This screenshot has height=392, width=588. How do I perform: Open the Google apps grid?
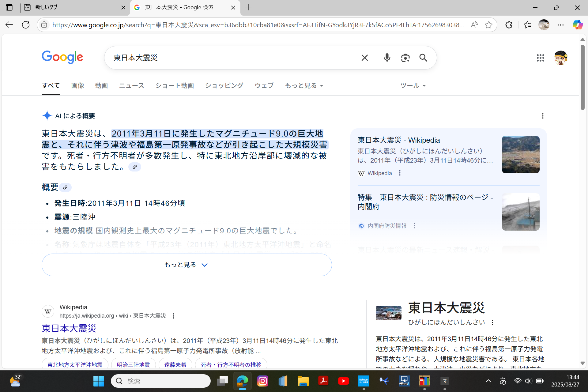pyautogui.click(x=540, y=58)
